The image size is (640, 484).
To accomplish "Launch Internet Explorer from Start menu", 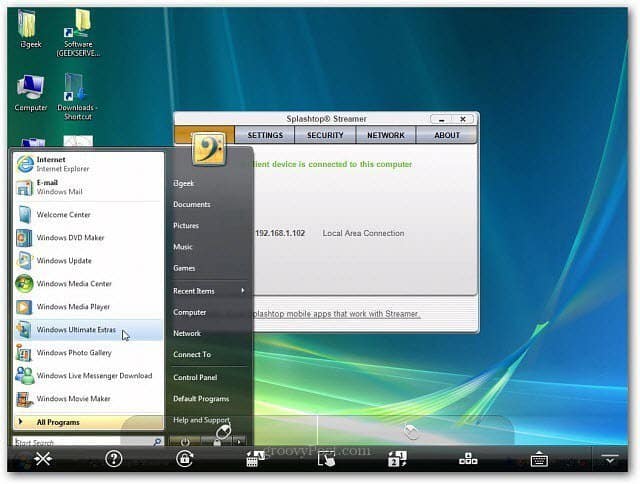I will pos(89,164).
